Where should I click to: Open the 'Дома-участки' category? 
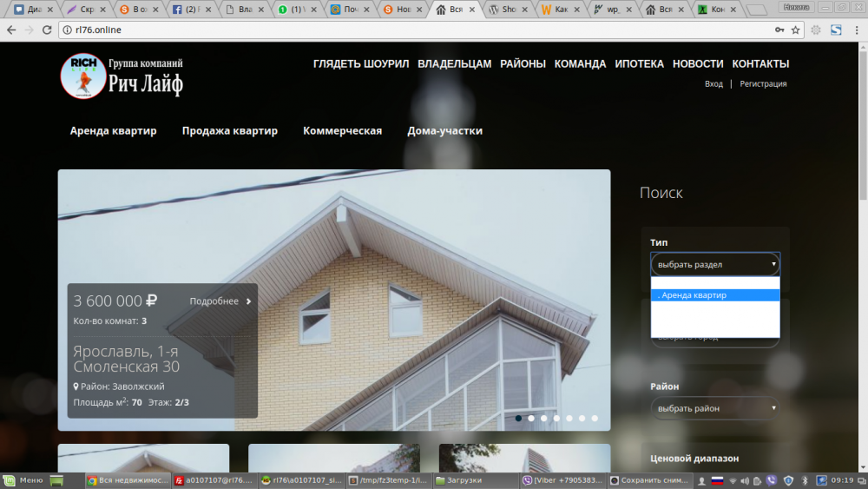(444, 131)
